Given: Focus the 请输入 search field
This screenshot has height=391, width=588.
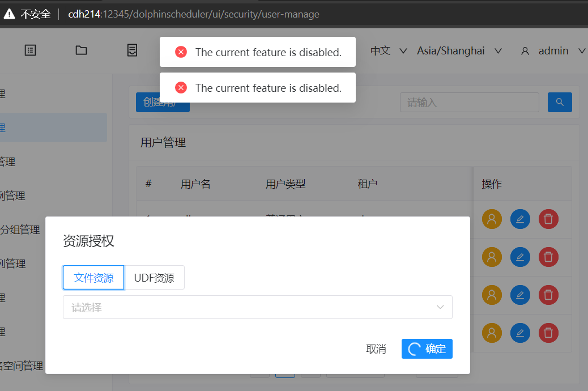Looking at the screenshot, I should [x=469, y=102].
